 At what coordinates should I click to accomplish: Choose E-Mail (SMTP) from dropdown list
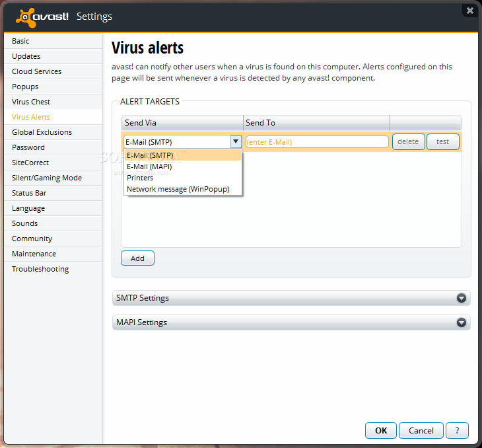[183, 155]
